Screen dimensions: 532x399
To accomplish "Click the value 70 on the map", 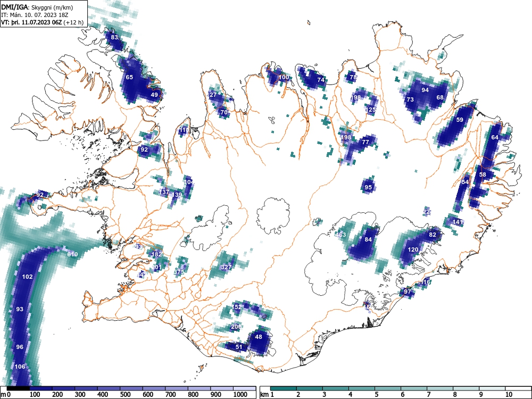I will tap(224, 112).
